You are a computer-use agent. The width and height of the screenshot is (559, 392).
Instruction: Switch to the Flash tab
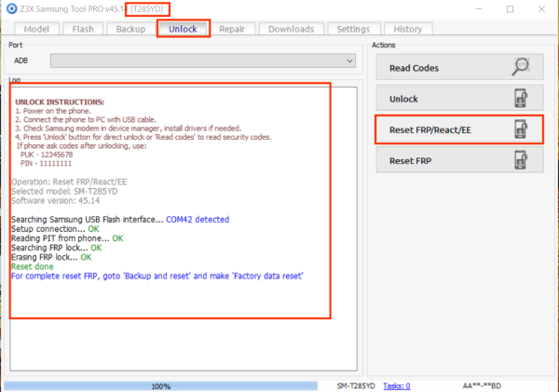(83, 29)
